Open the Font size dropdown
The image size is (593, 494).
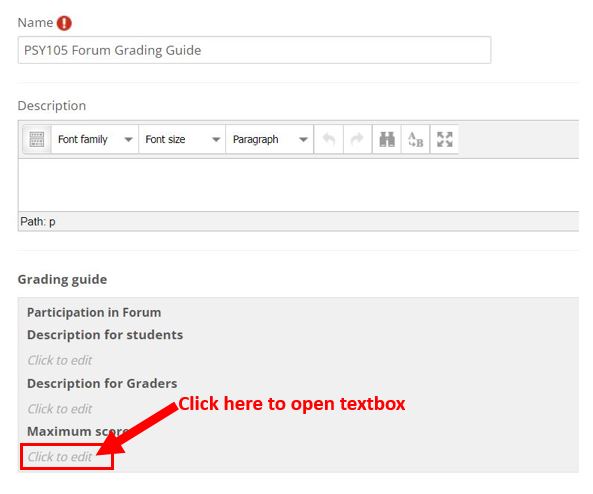tap(182, 140)
